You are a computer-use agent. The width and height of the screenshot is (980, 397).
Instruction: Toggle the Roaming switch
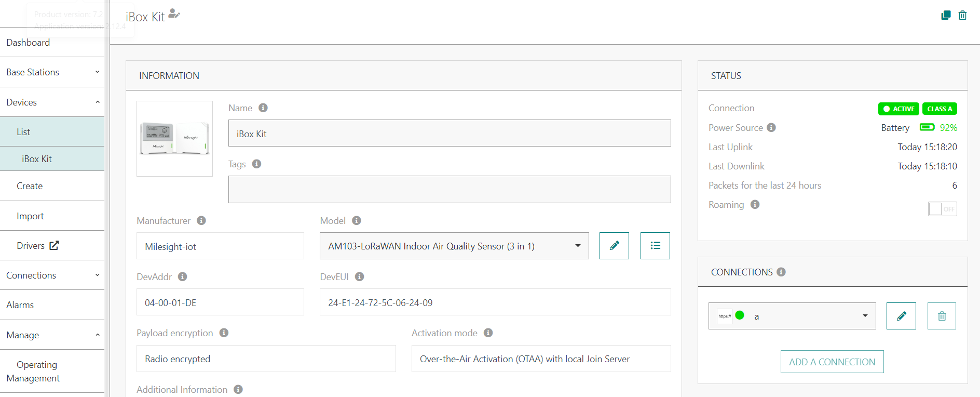[942, 209]
